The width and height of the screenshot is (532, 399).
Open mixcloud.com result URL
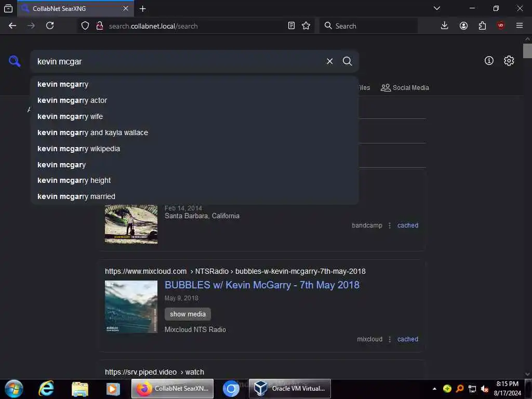pyautogui.click(x=235, y=271)
